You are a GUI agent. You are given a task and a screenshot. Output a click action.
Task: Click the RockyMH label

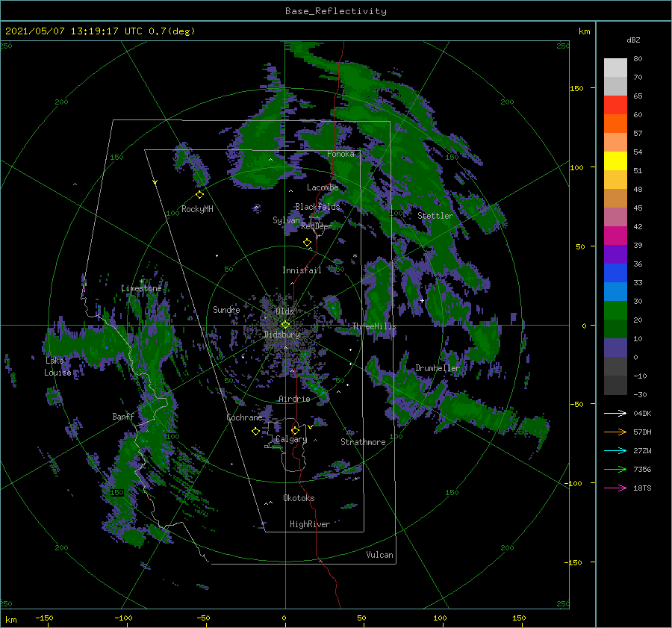tap(197, 209)
